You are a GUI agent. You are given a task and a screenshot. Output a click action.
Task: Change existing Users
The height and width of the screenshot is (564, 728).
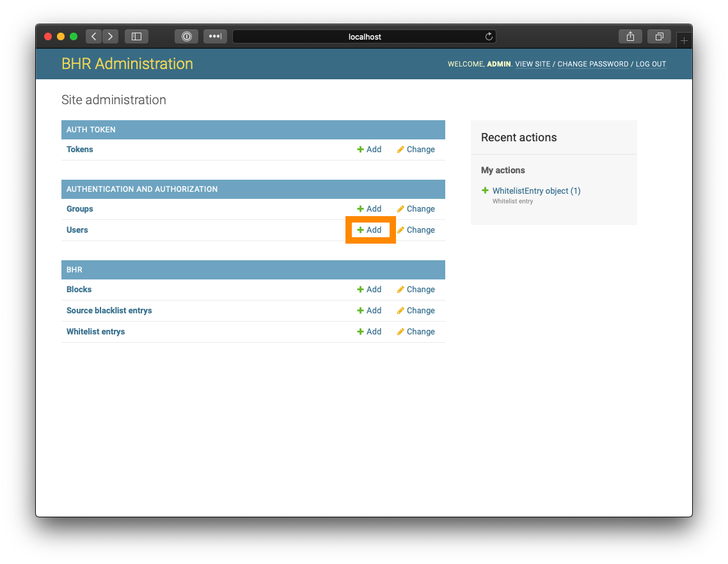click(416, 230)
